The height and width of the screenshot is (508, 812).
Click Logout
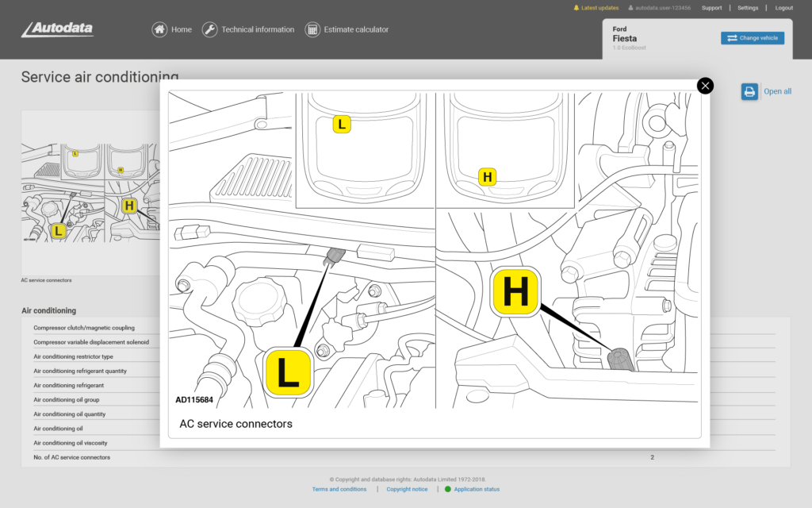(783, 7)
